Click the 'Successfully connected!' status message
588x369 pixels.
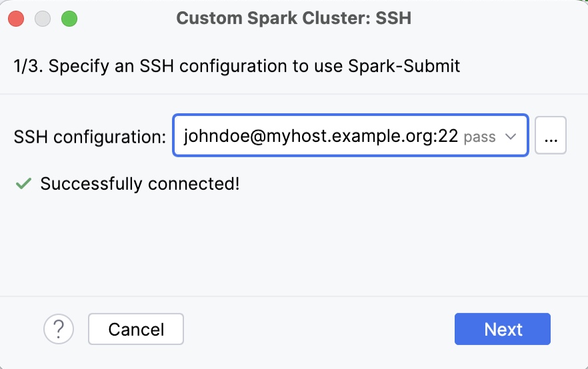click(x=139, y=184)
